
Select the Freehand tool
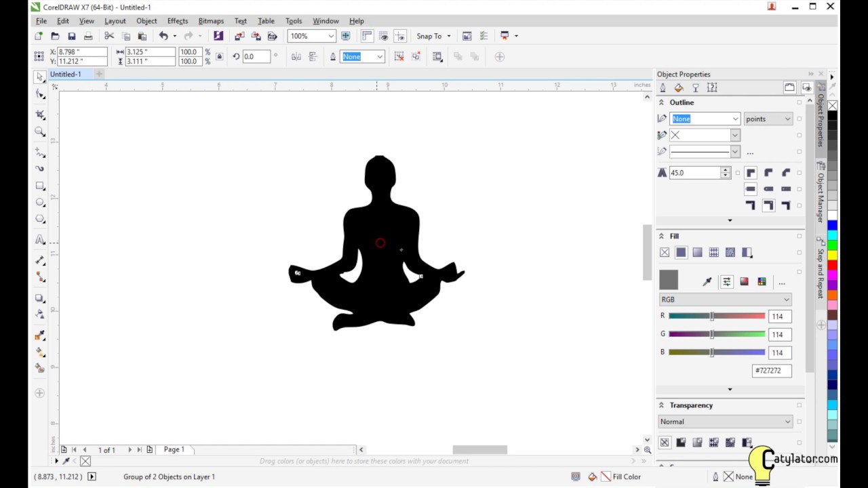[x=40, y=152]
